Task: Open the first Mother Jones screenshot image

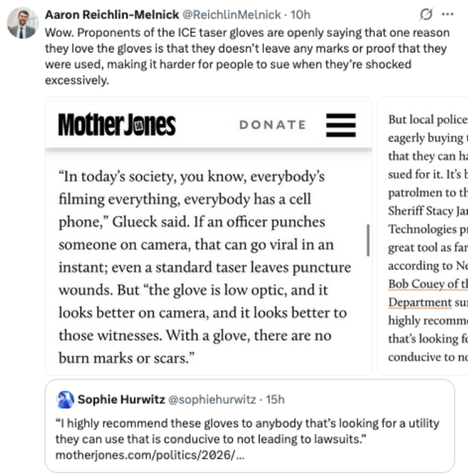Action: [x=208, y=236]
